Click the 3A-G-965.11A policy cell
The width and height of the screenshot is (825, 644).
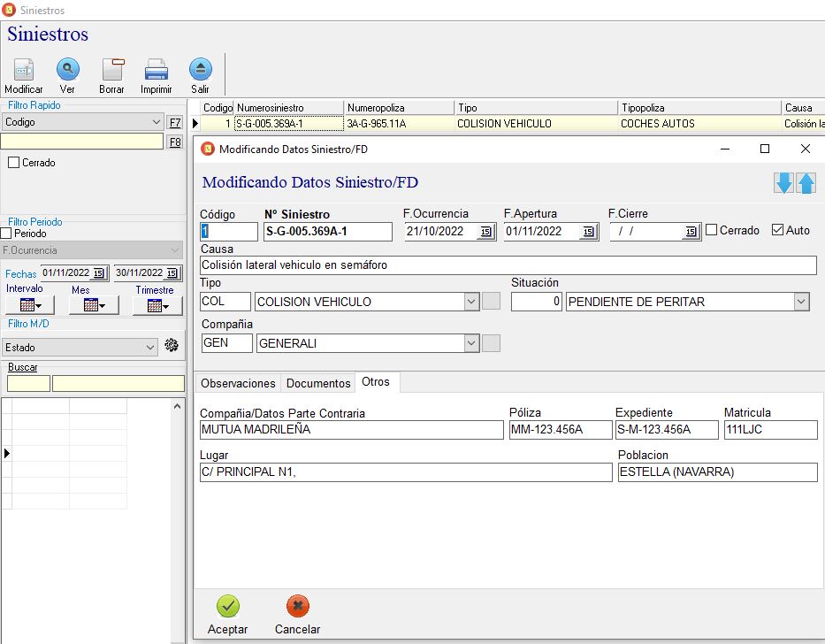click(400, 124)
